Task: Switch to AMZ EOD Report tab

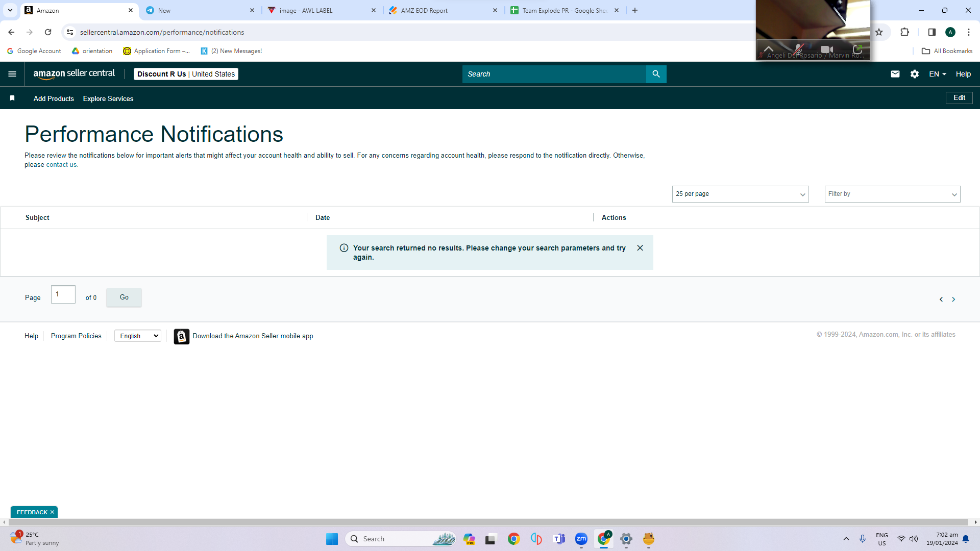Action: 443,10
